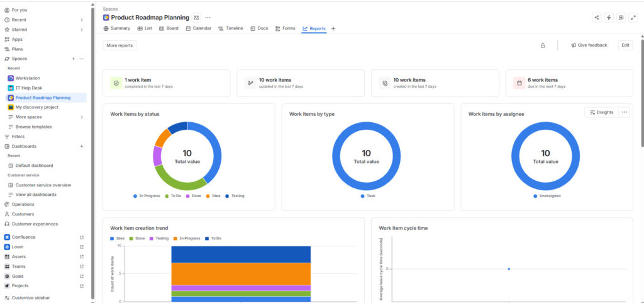Click the fullscreen expand icon
Screen dimensions: 644x303
[x=633, y=18]
